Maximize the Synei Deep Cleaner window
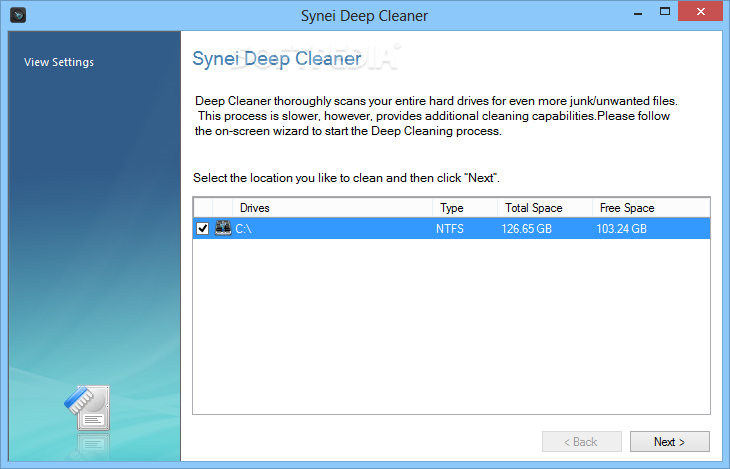Viewport: 730px width, 469px height. click(x=665, y=12)
